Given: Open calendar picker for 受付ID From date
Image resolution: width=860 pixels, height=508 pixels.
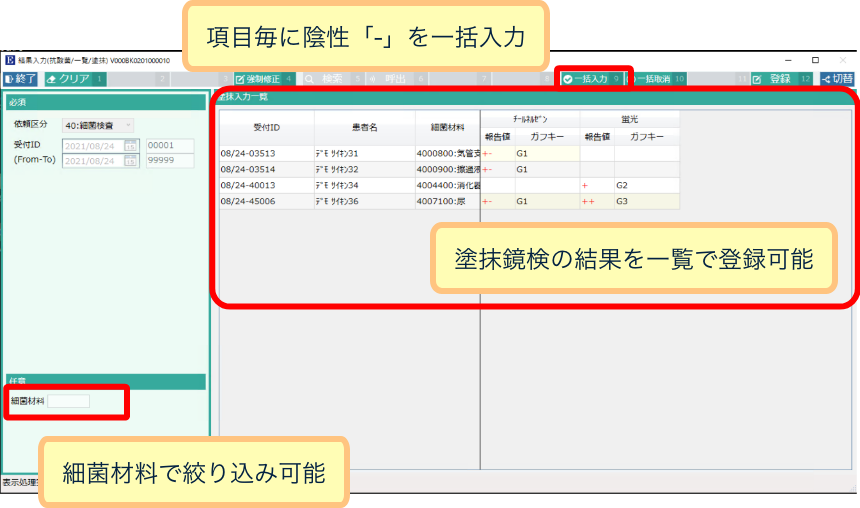Looking at the screenshot, I should tap(131, 146).
